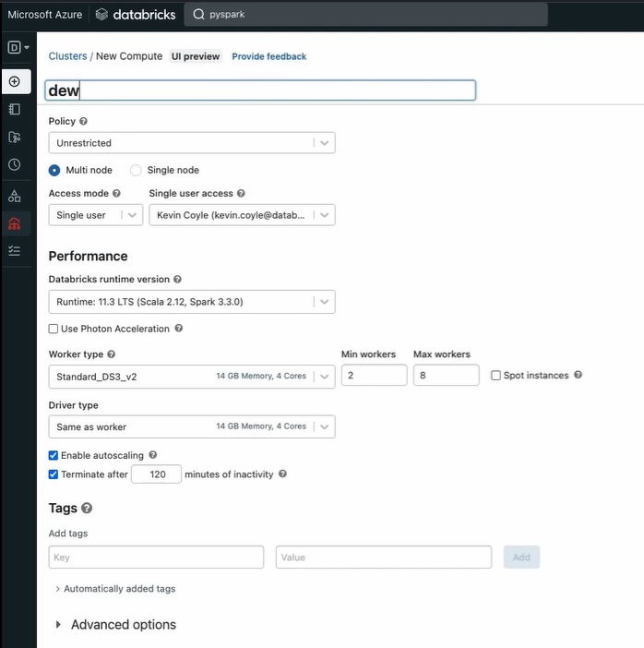Click the cluster name field containing dew
Screen dimensions: 644x648
pyautogui.click(x=260, y=90)
